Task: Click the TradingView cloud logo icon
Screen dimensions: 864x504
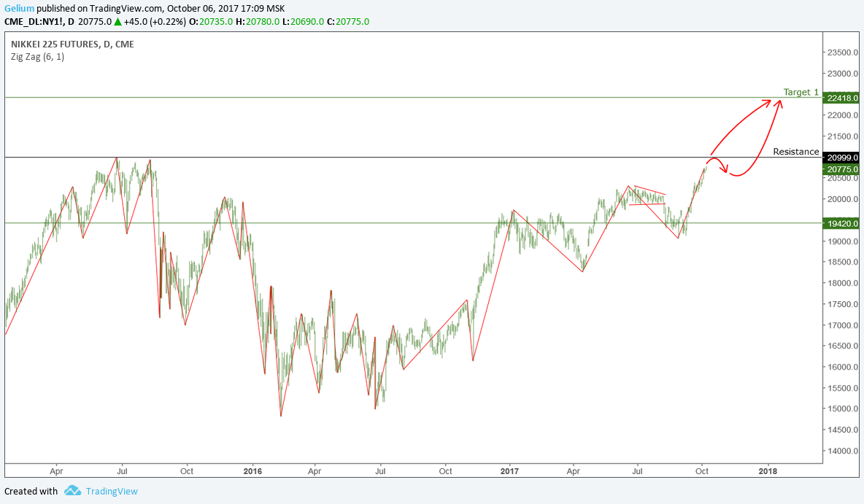Action: point(72,491)
